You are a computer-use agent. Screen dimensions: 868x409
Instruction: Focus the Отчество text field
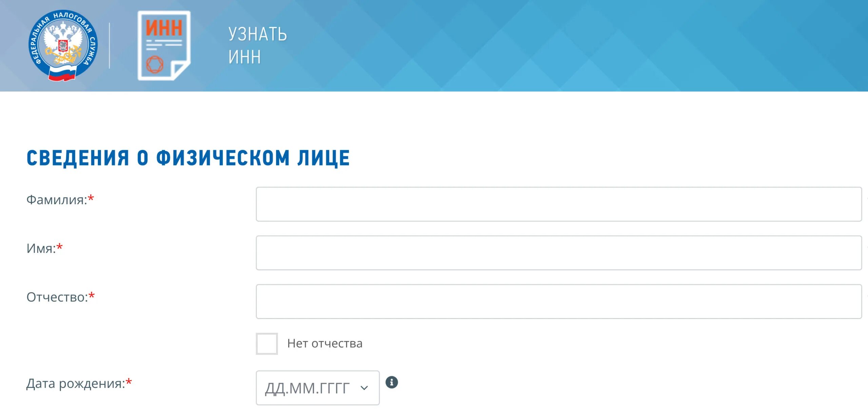point(559,301)
